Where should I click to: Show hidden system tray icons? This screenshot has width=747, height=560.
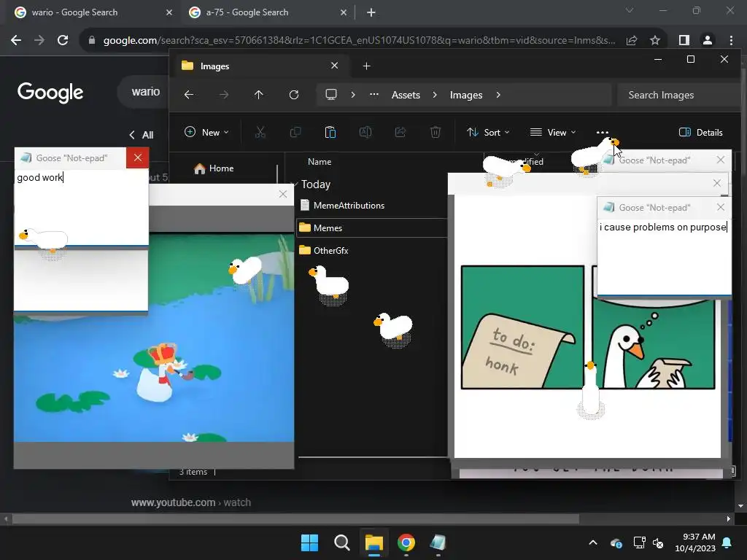pyautogui.click(x=593, y=542)
